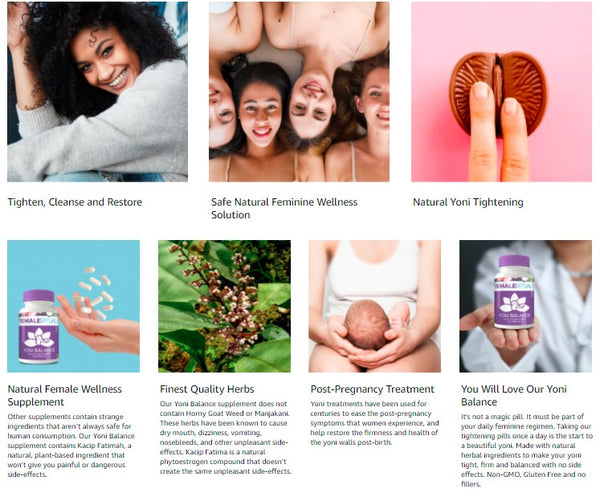Click the 'Natural Yoni Tightening' heading
Image resolution: width=600 pixels, height=501 pixels.
click(x=468, y=202)
